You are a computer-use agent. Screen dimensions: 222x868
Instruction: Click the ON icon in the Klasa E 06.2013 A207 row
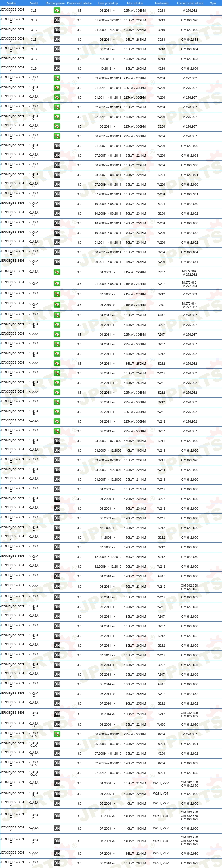coord(57,674)
